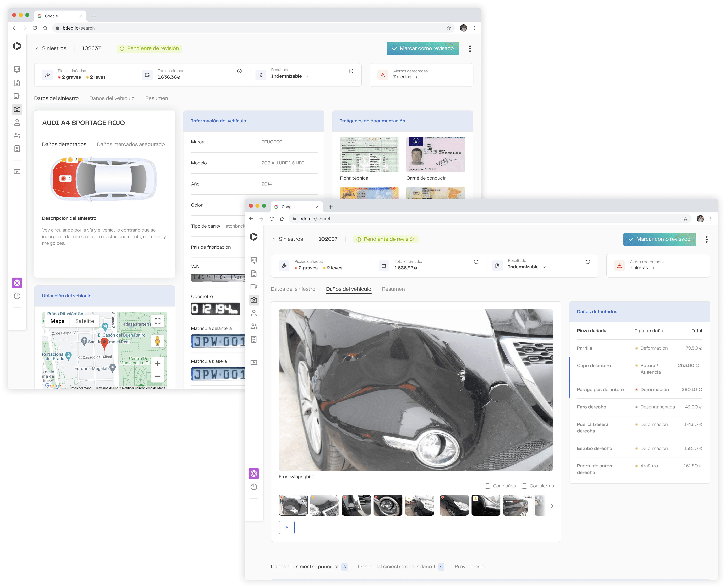The image size is (726, 588).
Task: Expand the 7 alertas chevron in front window
Action: (653, 268)
